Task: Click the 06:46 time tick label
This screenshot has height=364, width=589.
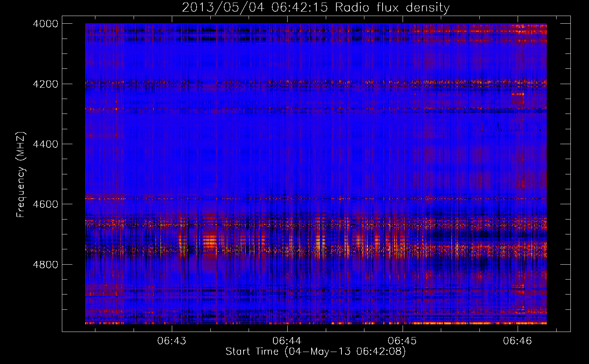Action: (x=518, y=341)
